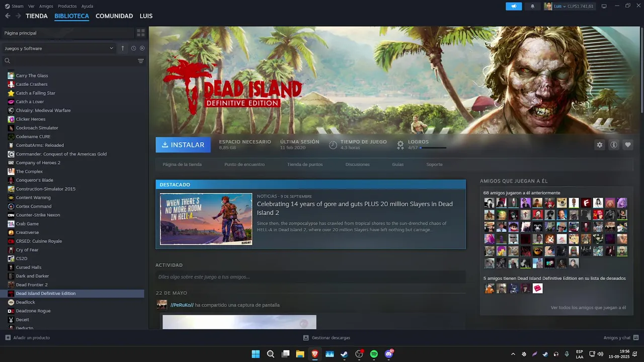
Task: Open Página de la tienda link
Action: pyautogui.click(x=182, y=164)
